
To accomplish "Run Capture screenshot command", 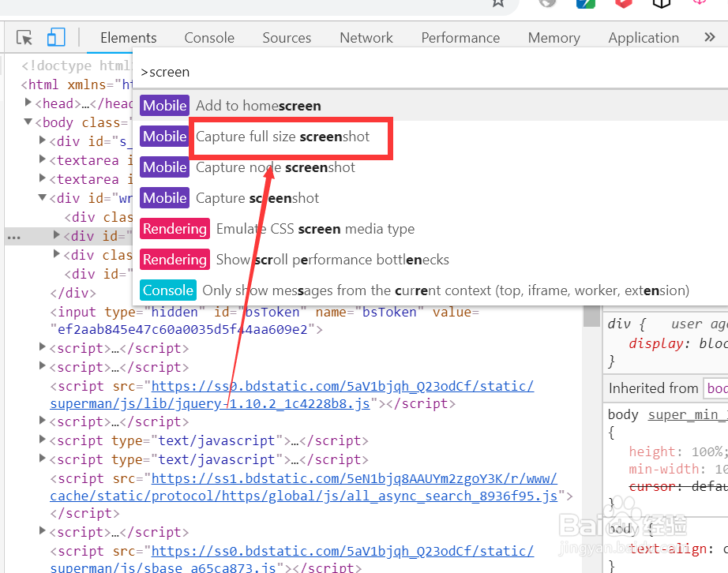I will click(432, 198).
